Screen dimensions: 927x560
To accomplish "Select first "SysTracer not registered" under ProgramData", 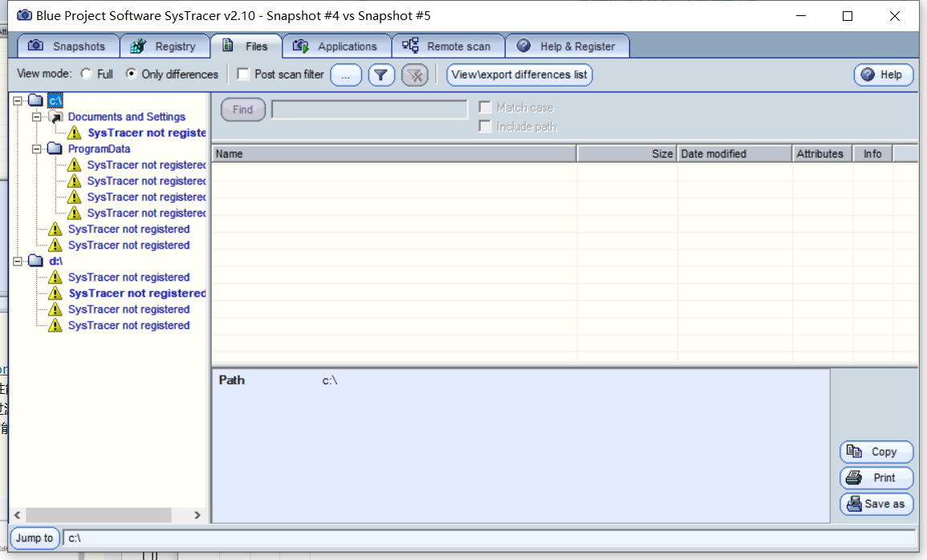I will pyautogui.click(x=147, y=164).
